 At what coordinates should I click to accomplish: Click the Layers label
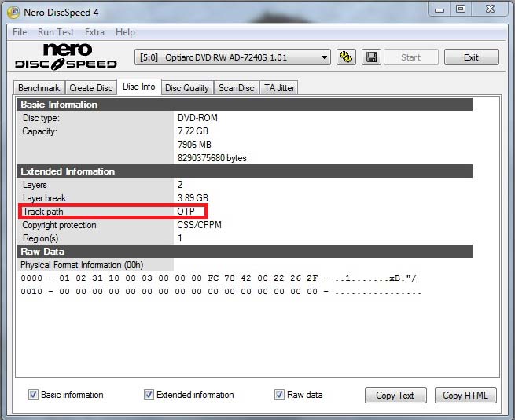[x=35, y=185]
